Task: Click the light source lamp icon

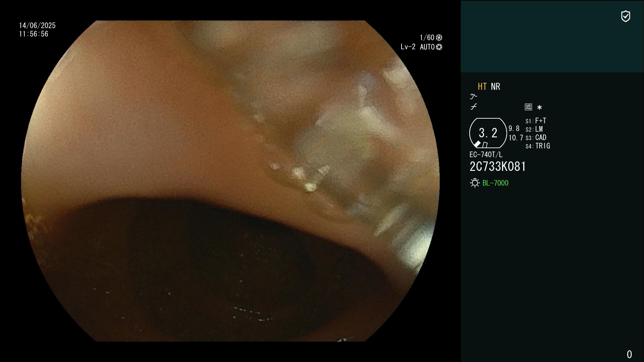Action: tap(475, 183)
